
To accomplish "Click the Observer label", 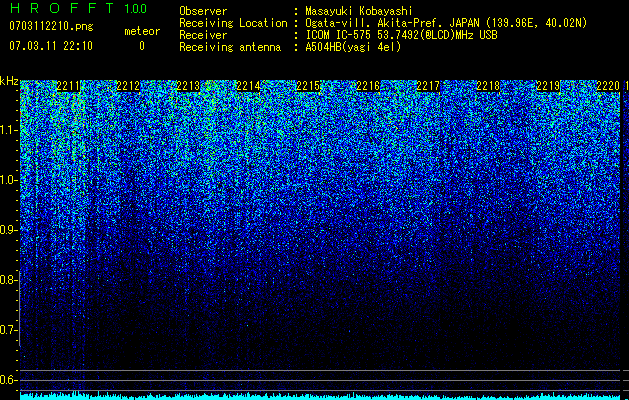I will [x=203, y=11].
